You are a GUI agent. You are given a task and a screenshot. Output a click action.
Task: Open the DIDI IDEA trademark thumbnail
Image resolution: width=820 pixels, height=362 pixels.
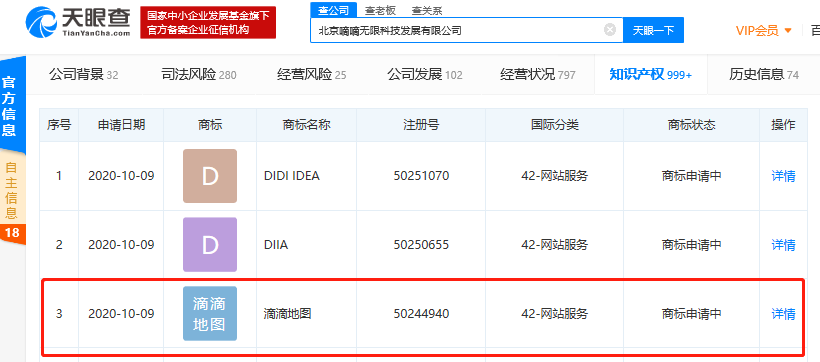tap(210, 176)
